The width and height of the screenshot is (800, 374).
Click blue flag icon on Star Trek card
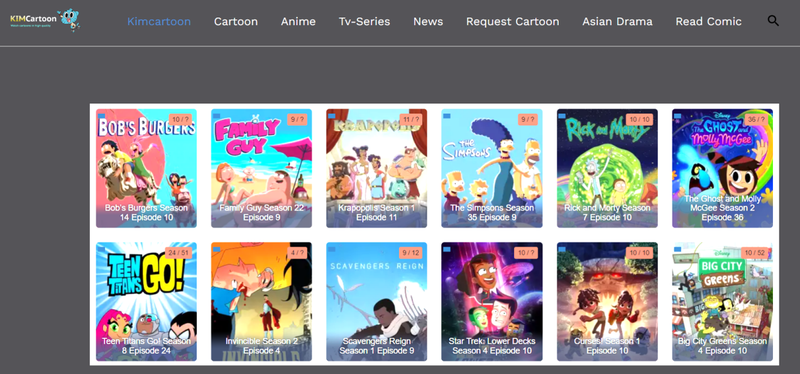coord(447,249)
